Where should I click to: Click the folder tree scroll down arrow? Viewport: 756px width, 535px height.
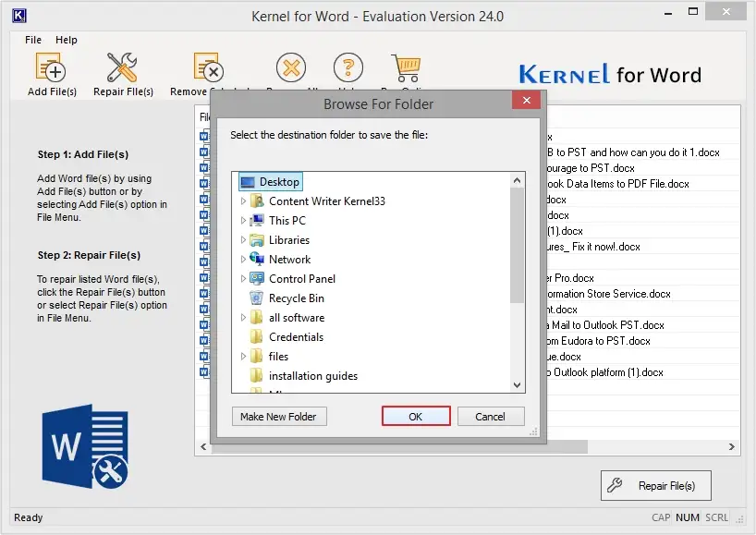517,384
